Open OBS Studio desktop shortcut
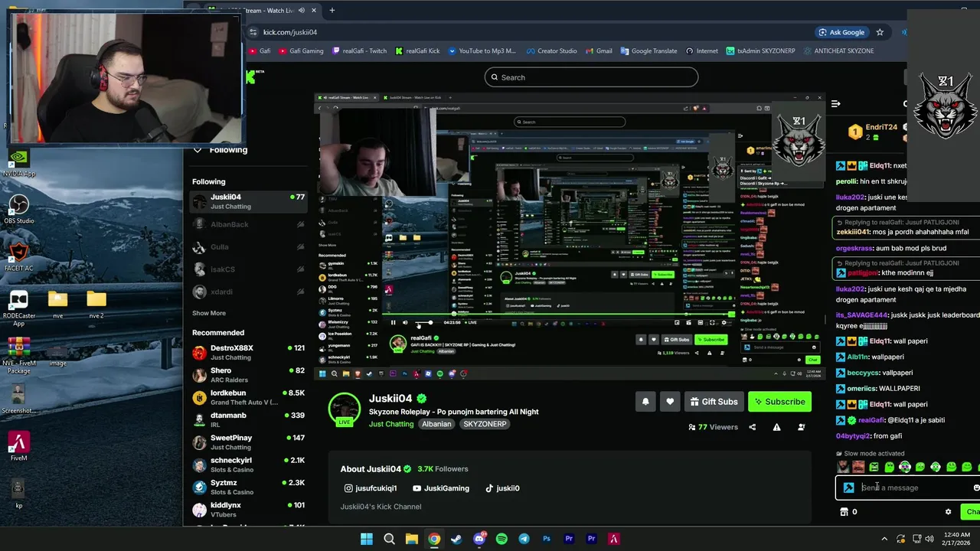 tap(19, 209)
